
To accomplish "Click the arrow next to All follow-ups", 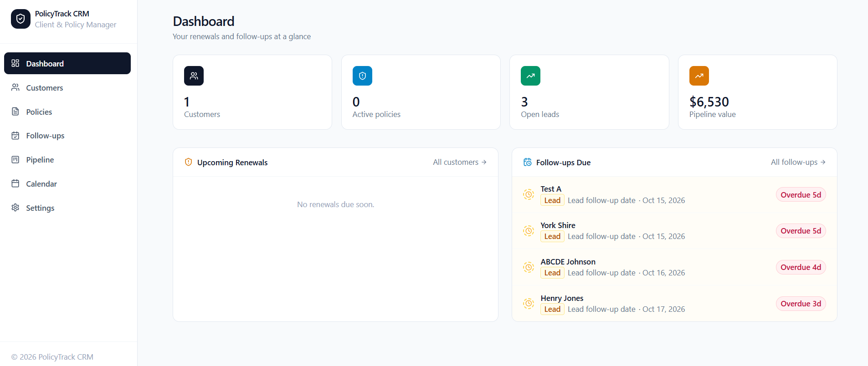I will pos(823,162).
